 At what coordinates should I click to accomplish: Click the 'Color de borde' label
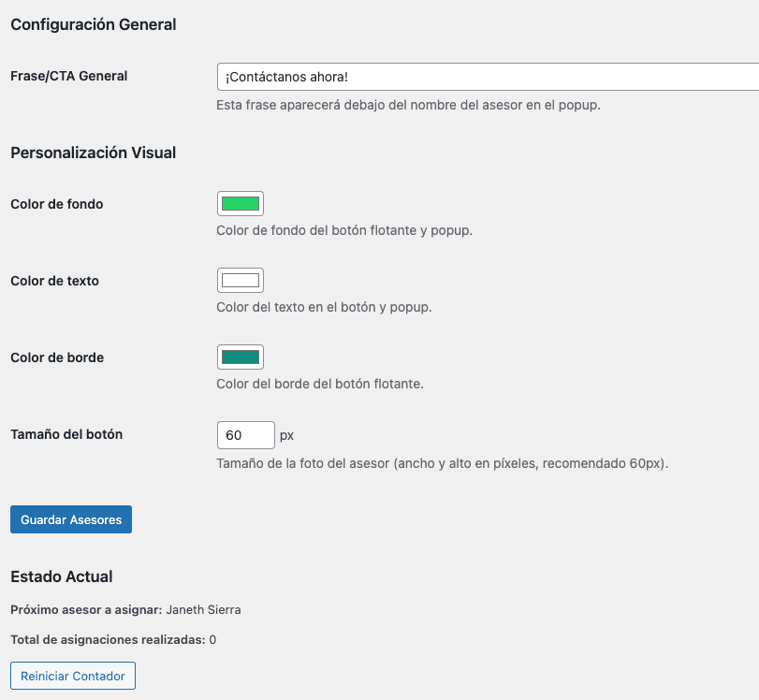(x=57, y=357)
